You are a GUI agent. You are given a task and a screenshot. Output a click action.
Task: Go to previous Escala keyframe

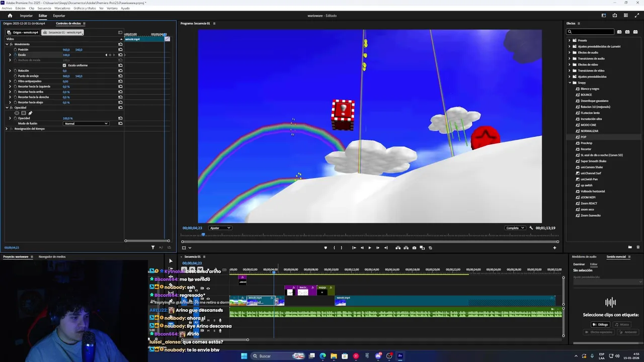[106, 55]
